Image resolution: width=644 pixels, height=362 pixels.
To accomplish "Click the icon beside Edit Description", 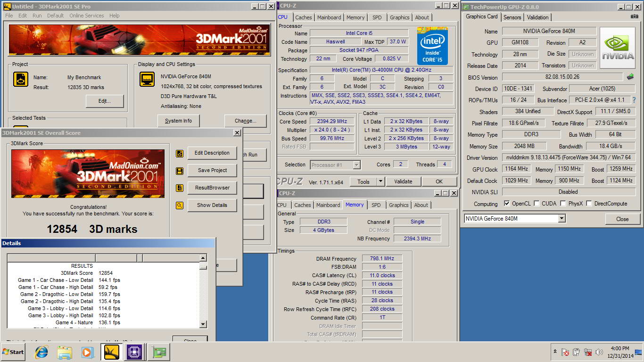I will [x=180, y=153].
